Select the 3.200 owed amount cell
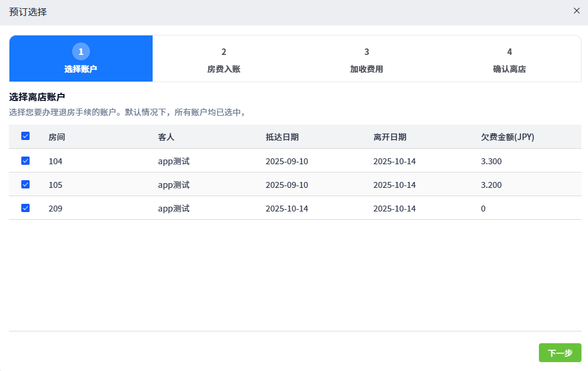The height and width of the screenshot is (371, 588). [491, 185]
